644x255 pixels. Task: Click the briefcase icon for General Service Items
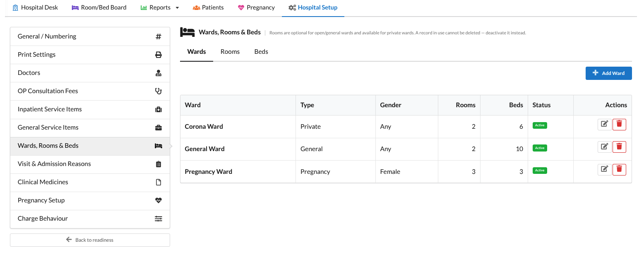tap(158, 127)
